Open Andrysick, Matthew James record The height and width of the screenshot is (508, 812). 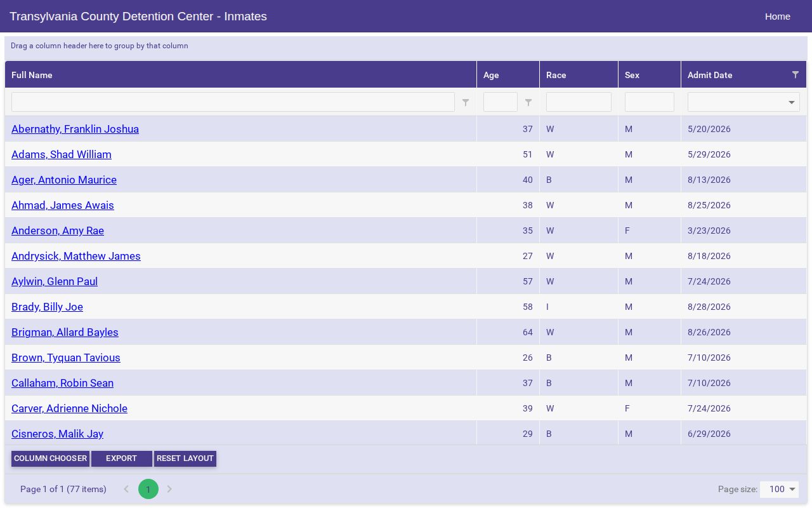(76, 256)
